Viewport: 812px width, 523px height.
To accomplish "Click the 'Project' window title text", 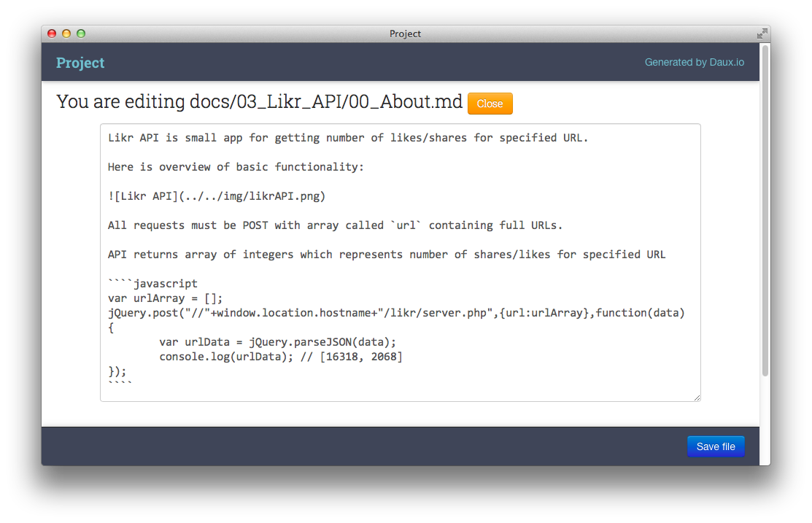I will point(405,34).
